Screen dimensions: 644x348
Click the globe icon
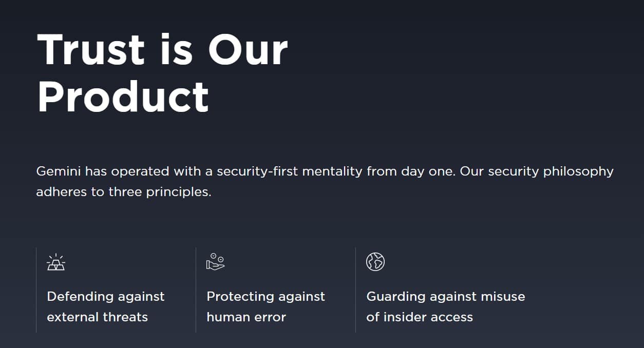pyautogui.click(x=375, y=262)
